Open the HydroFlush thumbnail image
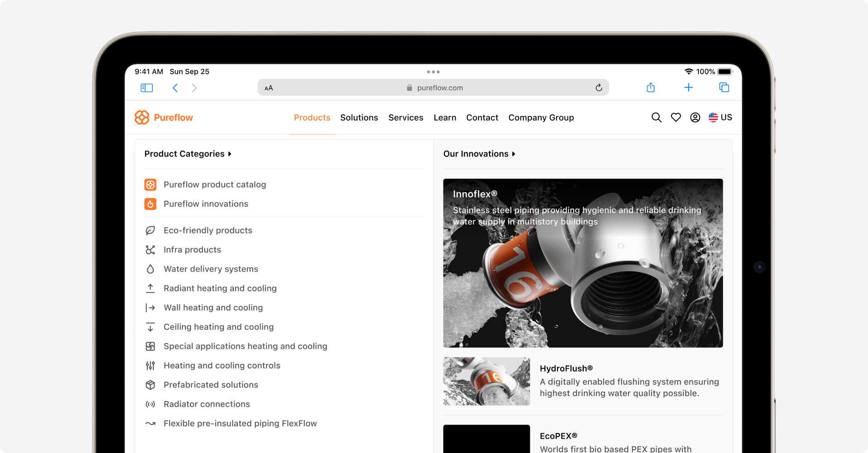Viewport: 868px width, 453px height. click(x=486, y=381)
